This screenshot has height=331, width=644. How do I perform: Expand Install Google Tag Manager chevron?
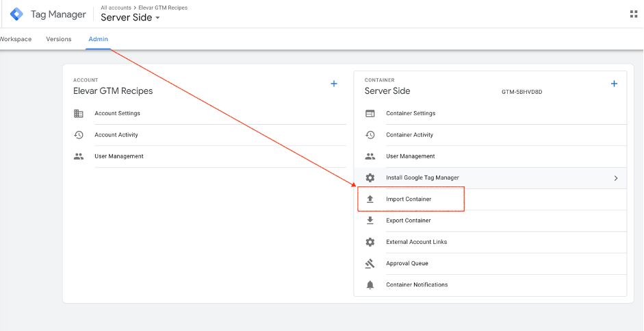(x=615, y=178)
